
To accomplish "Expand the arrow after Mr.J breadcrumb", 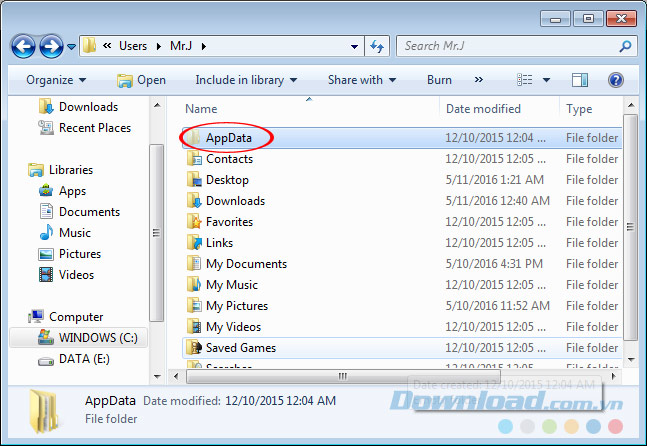I will [203, 46].
